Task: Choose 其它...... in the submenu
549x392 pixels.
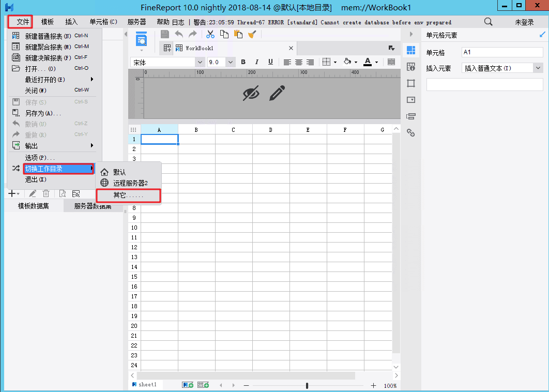Action: tap(129, 195)
